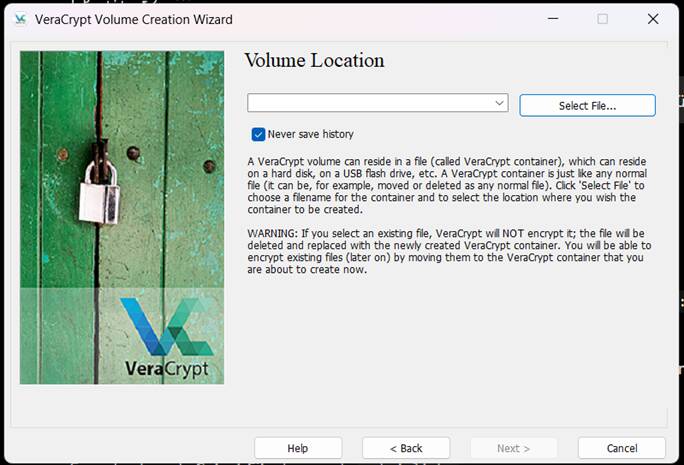Viewport: 684px width, 465px height.
Task: Close the VeraCrypt wizard with the X
Action: click(x=653, y=19)
